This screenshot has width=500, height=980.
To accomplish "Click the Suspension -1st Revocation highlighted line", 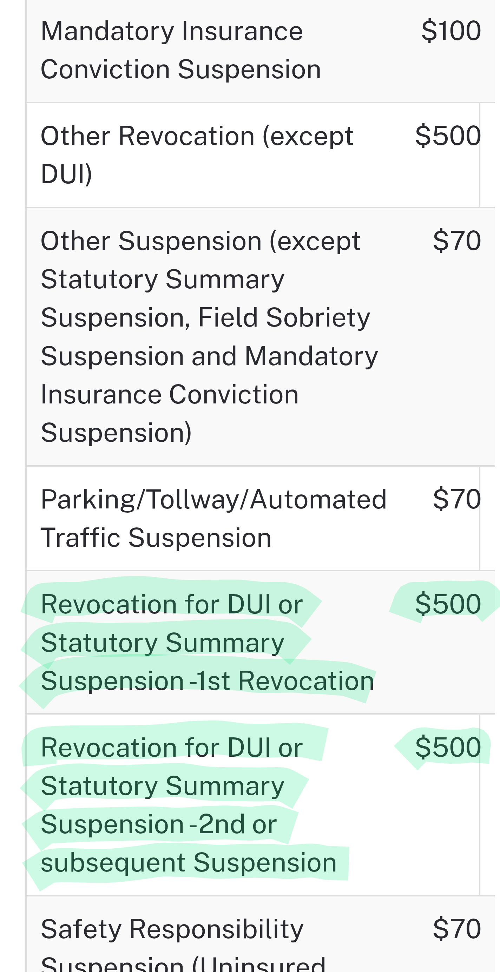I will [x=208, y=681].
